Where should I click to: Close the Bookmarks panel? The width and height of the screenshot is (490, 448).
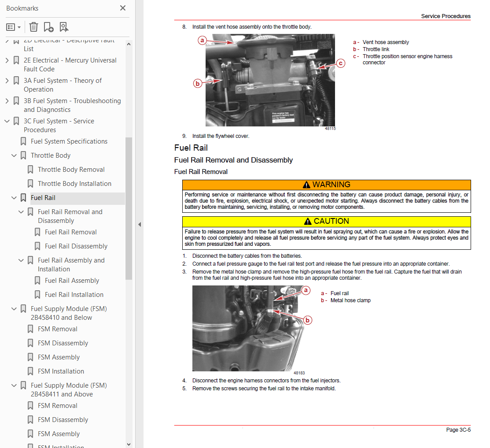[123, 8]
